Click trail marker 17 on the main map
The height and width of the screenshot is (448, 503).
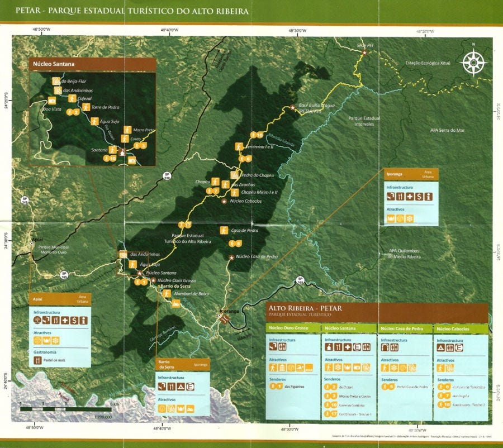pos(185,225)
